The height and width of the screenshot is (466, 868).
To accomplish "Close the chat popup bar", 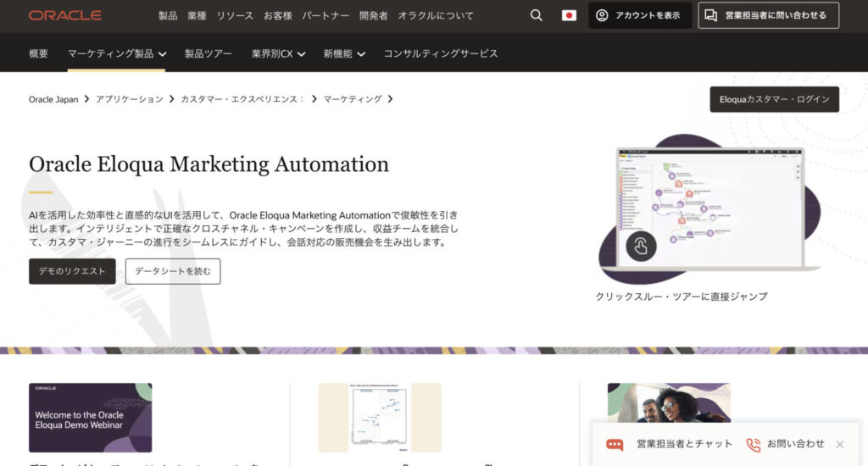I will pyautogui.click(x=840, y=445).
